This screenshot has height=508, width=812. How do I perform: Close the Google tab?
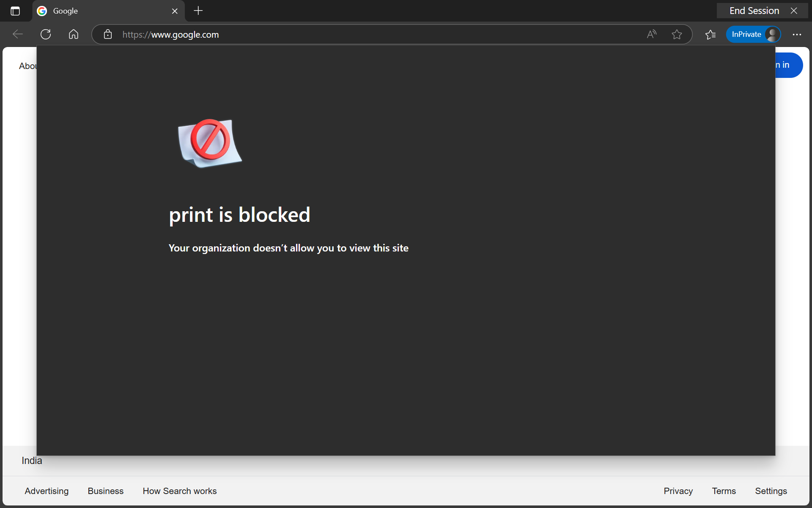coord(175,11)
